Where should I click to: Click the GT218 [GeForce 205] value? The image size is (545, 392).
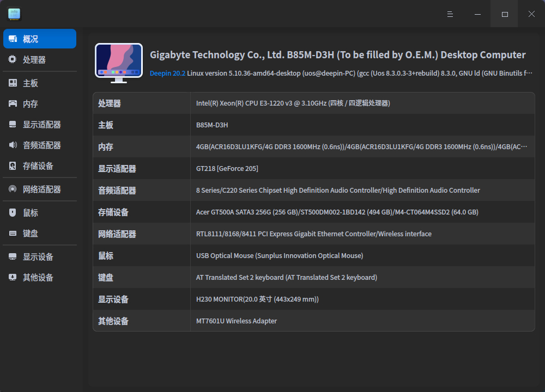(227, 168)
